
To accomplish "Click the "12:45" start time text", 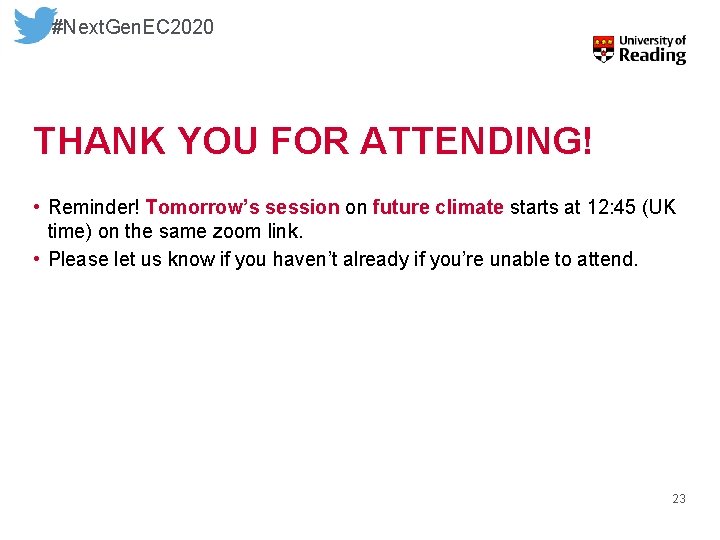I will (611, 207).
